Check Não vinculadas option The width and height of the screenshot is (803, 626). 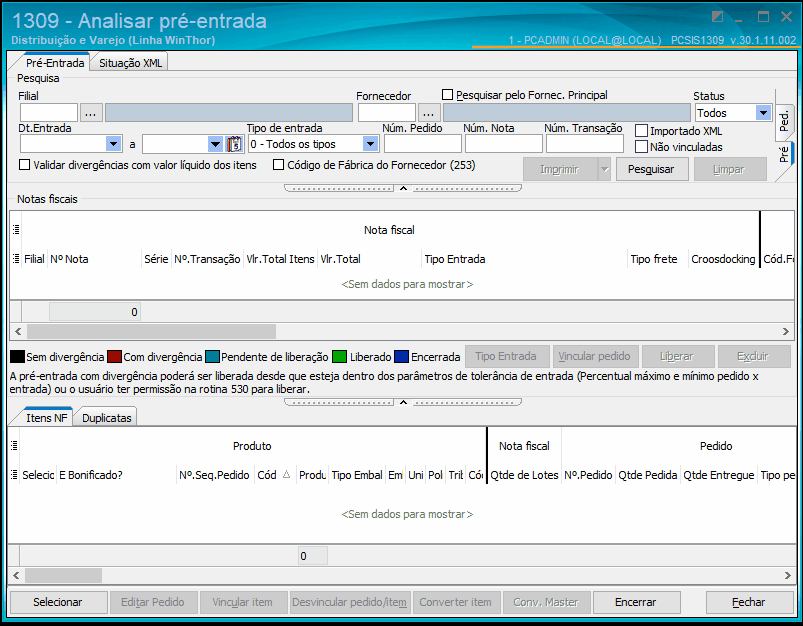pos(642,147)
